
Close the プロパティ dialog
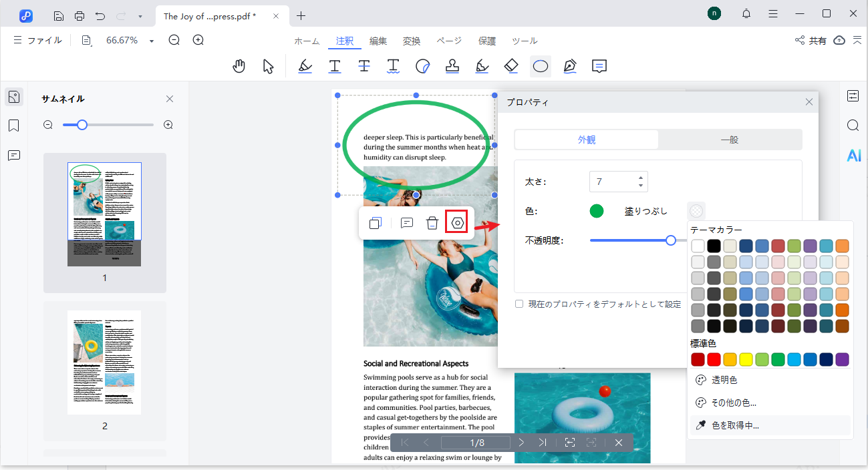pyautogui.click(x=809, y=102)
